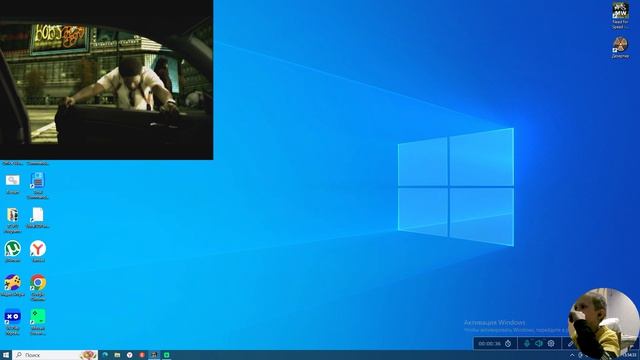The height and width of the screenshot is (360, 640).
Task: Click the recording timer stopwatch icon
Action: pos(508,344)
